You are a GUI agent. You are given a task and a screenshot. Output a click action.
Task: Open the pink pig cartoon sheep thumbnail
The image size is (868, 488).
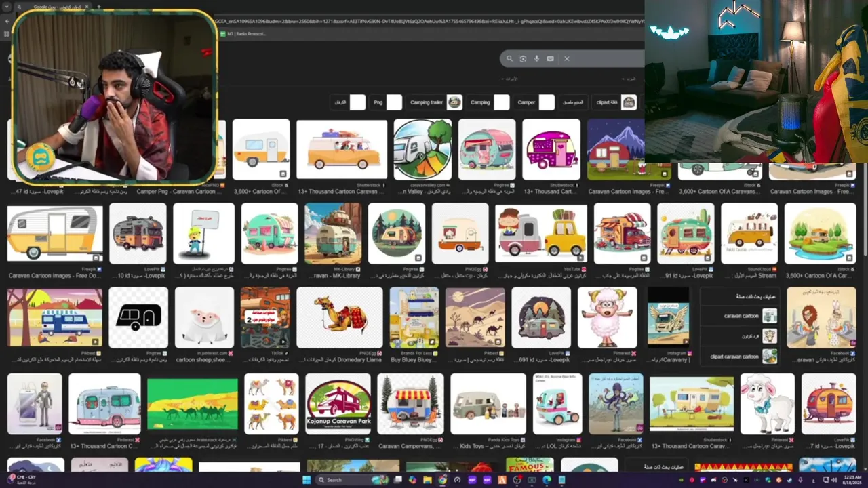coord(204,317)
